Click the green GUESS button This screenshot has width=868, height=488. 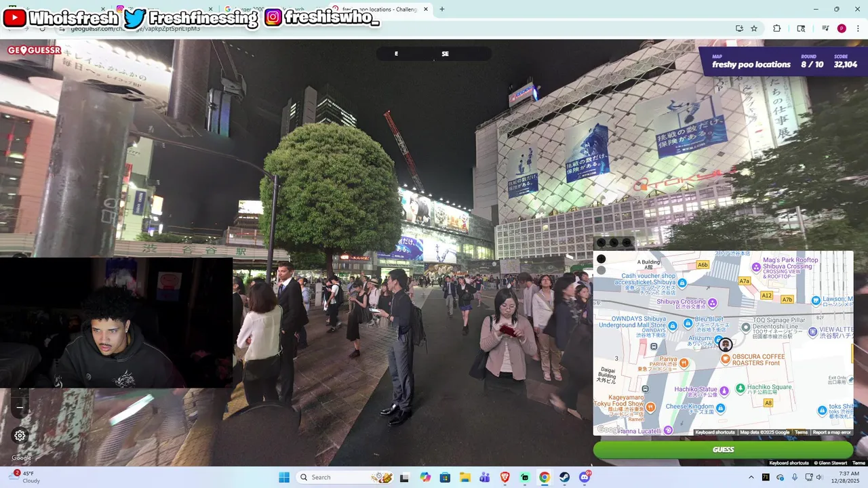(x=723, y=449)
